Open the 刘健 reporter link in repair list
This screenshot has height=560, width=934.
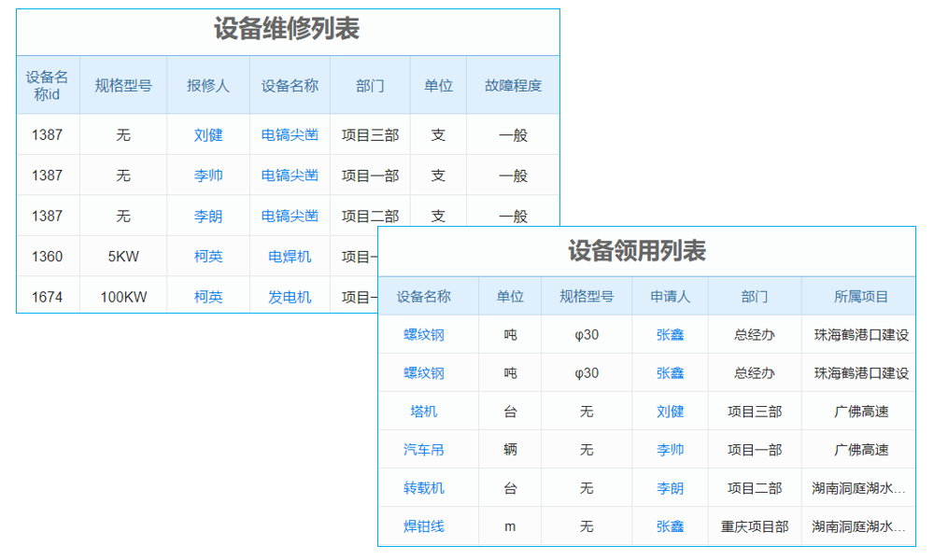coord(207,134)
